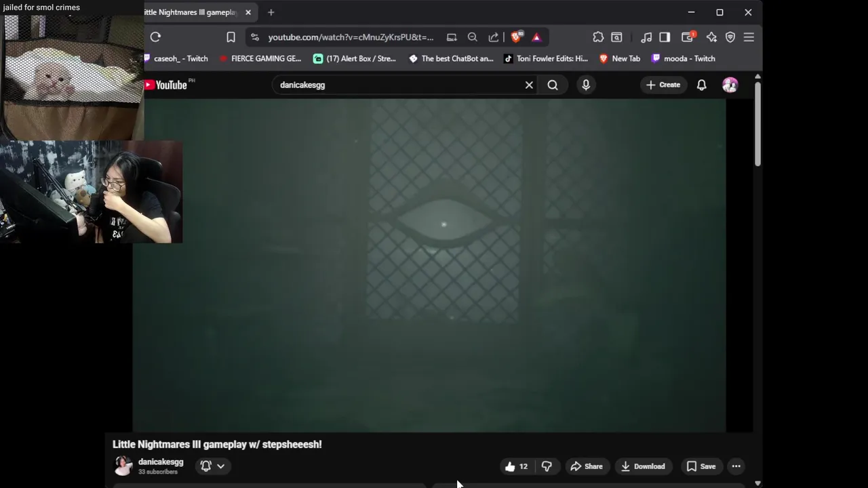Reload the page with the refresh icon
Image resolution: width=868 pixels, height=488 pixels.
155,37
